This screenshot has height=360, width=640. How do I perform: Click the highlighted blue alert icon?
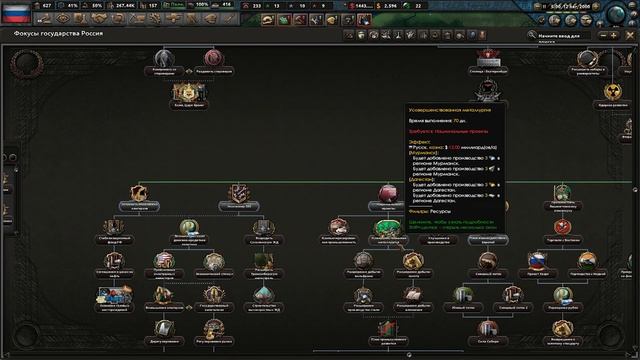[364, 20]
